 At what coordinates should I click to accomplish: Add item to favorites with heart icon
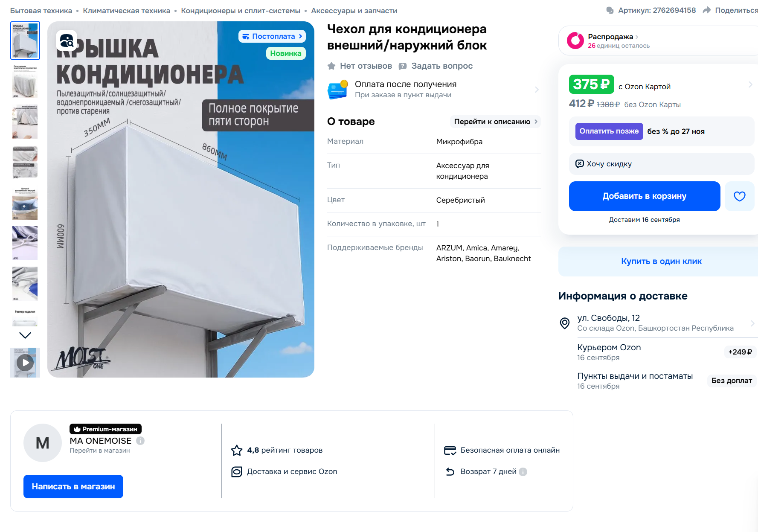click(739, 196)
